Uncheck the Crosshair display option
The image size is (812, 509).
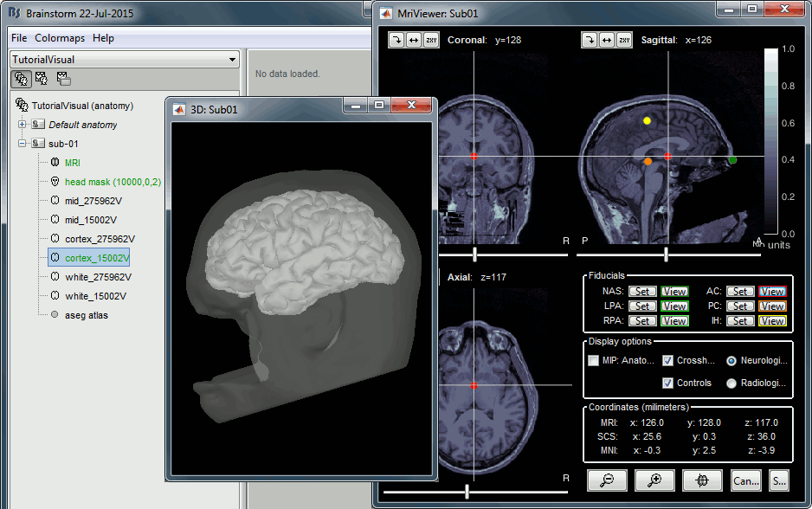click(668, 360)
